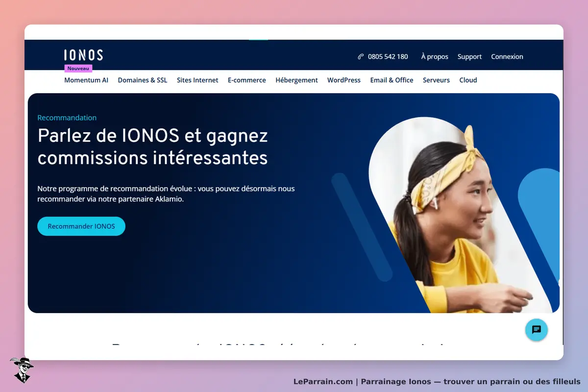Viewport: 588px width, 392px height.
Task: Open the Sites Internet menu
Action: pos(197,80)
